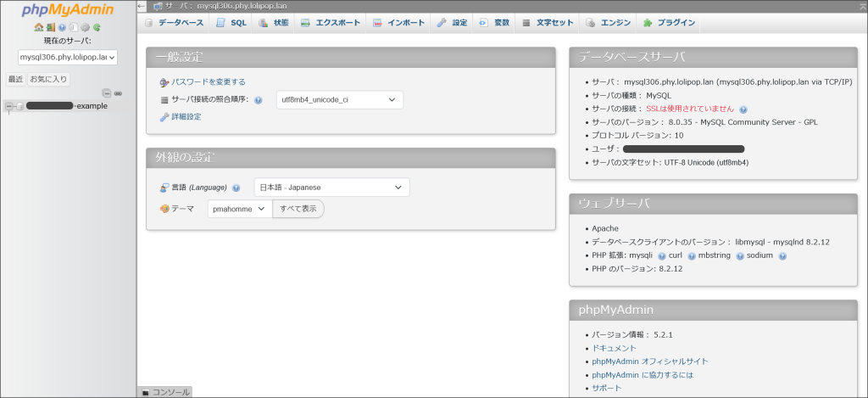Open the current server selector dropdown
This screenshot has width=868, height=398.
[68, 57]
